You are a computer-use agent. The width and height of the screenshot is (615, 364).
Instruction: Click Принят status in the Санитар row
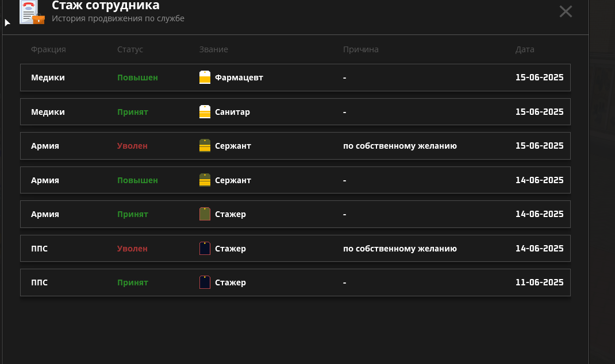point(133,112)
